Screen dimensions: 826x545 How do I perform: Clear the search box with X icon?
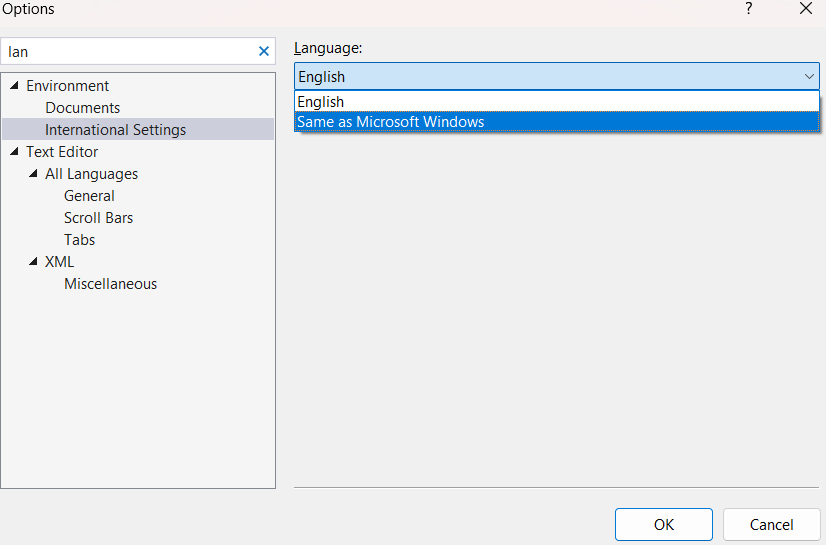tap(264, 51)
